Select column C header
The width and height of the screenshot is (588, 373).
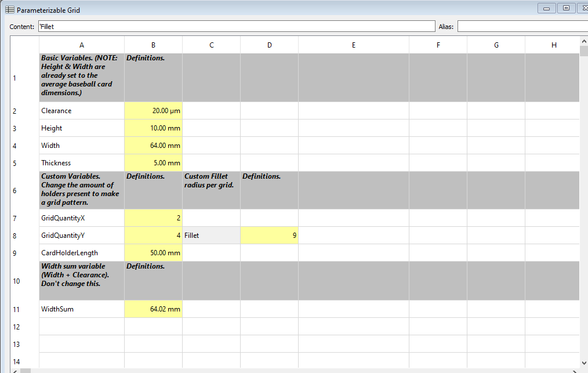(x=212, y=45)
